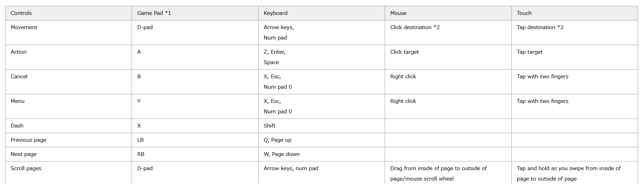This screenshot has width=644, height=184.
Task: Click the 'Click target' mouse cell
Action: [x=404, y=52]
